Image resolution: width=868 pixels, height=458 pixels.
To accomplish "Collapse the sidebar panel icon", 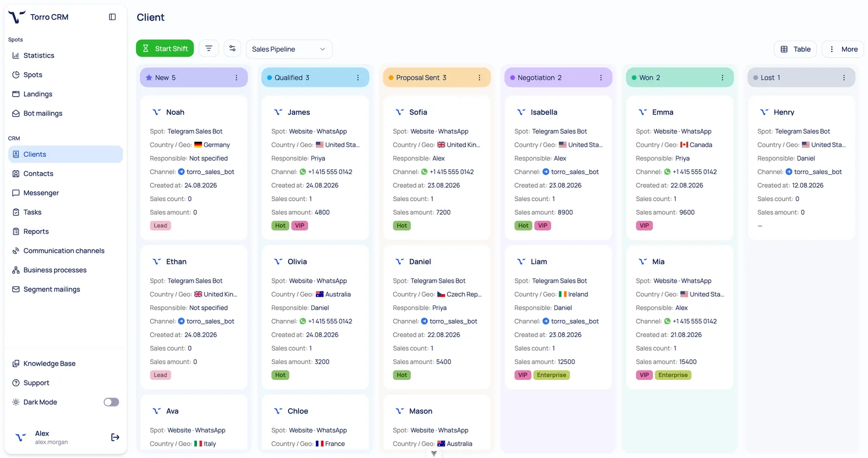I will [112, 17].
